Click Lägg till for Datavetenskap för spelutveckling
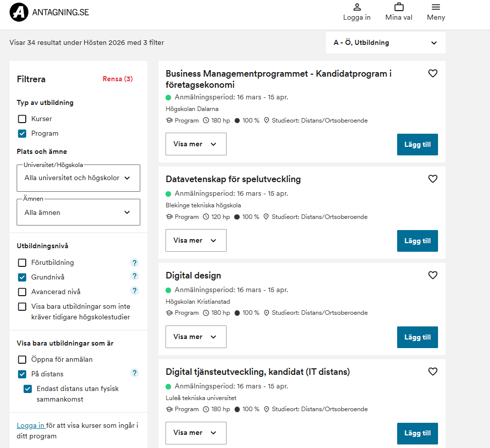 click(x=417, y=241)
